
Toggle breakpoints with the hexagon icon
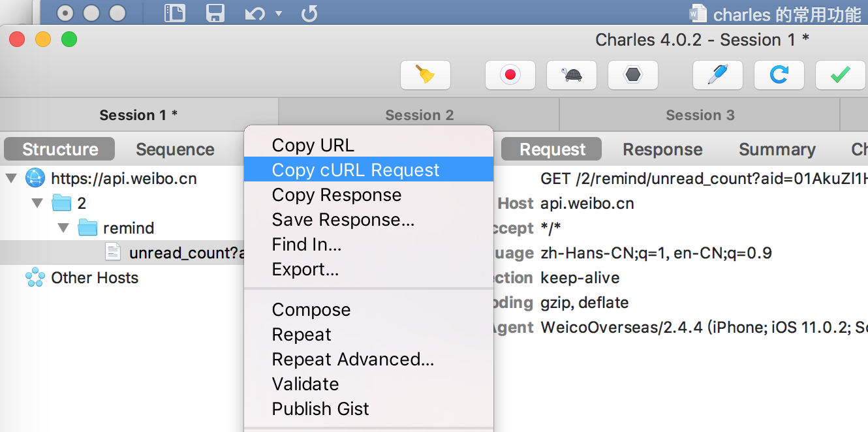(x=632, y=75)
